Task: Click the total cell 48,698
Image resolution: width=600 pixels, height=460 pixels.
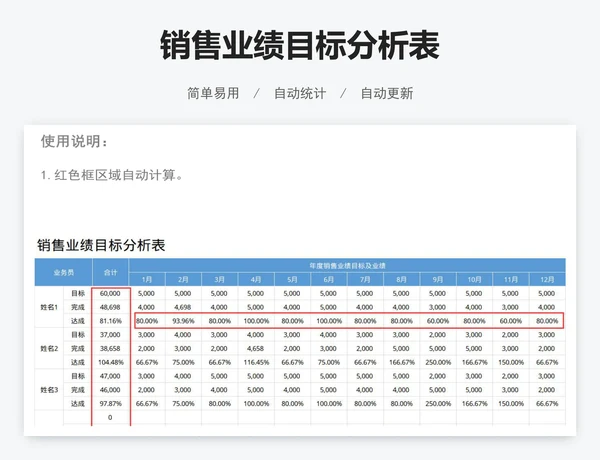Action: [110, 307]
